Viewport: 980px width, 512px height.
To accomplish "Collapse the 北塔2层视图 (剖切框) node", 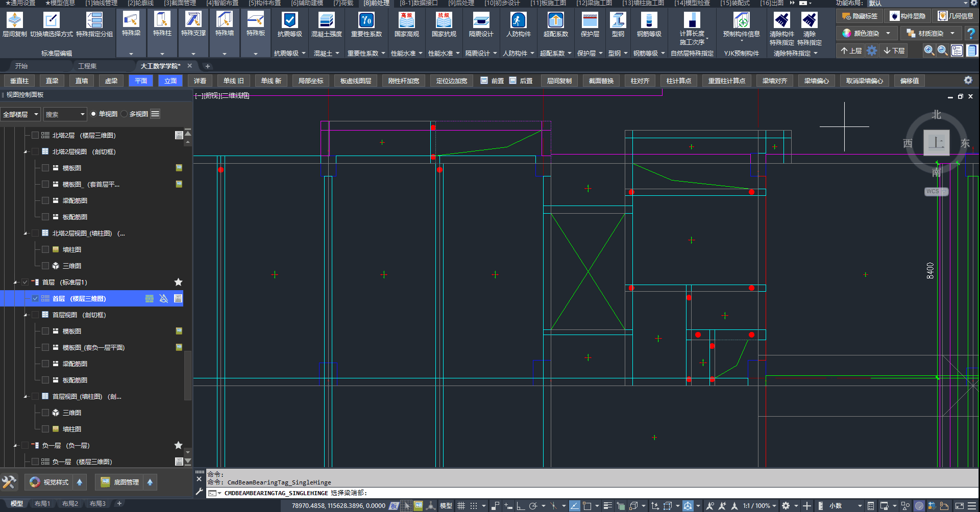I will (x=26, y=152).
